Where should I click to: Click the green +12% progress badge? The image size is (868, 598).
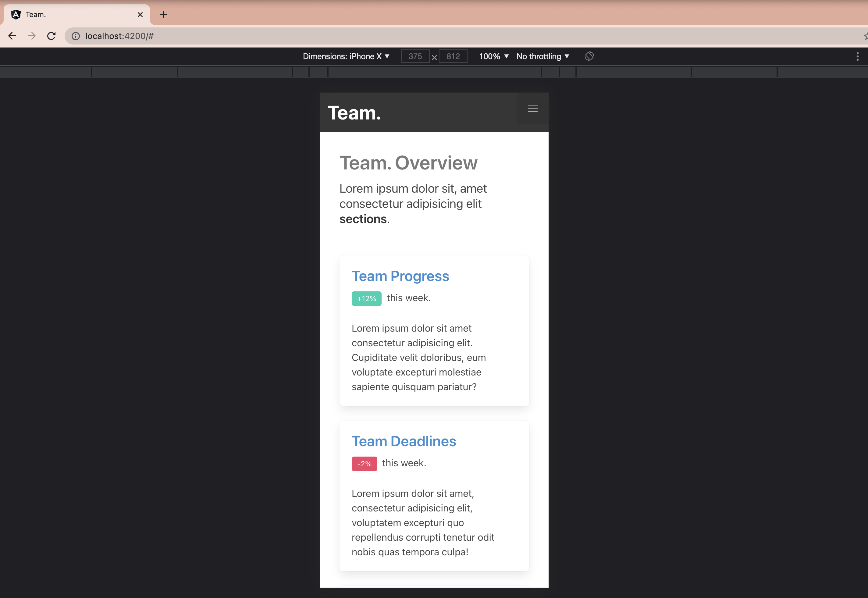coord(366,298)
